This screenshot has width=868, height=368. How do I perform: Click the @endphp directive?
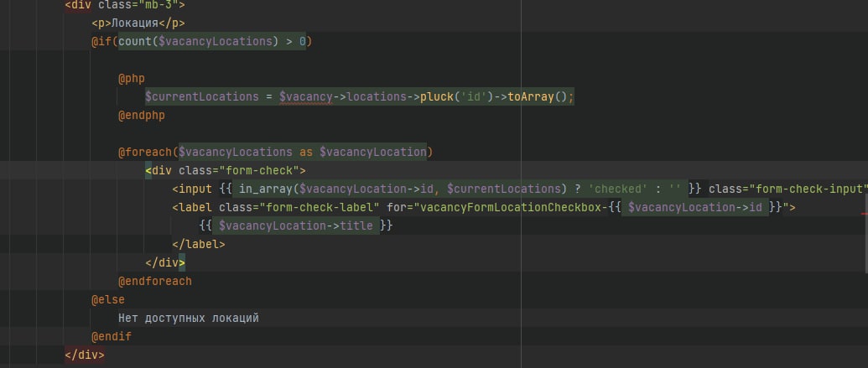tap(141, 115)
